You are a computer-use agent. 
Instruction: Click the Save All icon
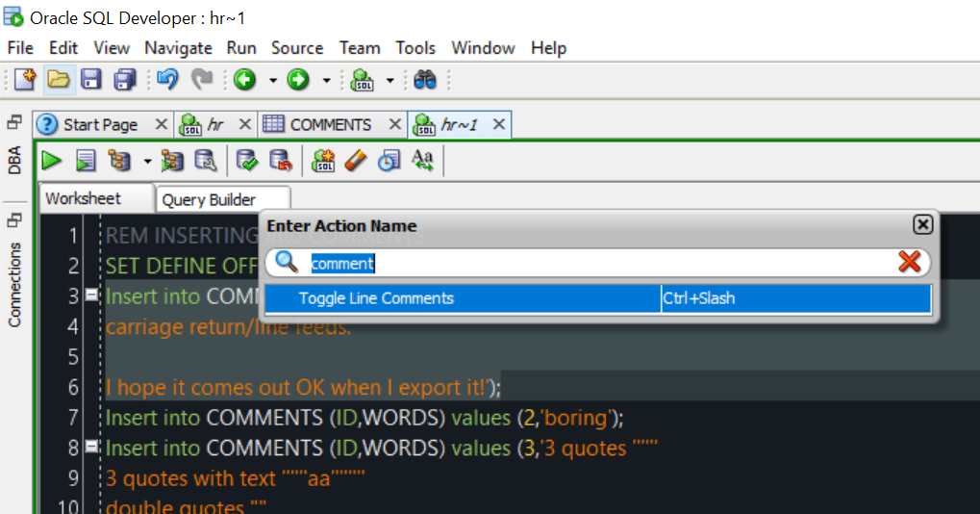(x=125, y=80)
